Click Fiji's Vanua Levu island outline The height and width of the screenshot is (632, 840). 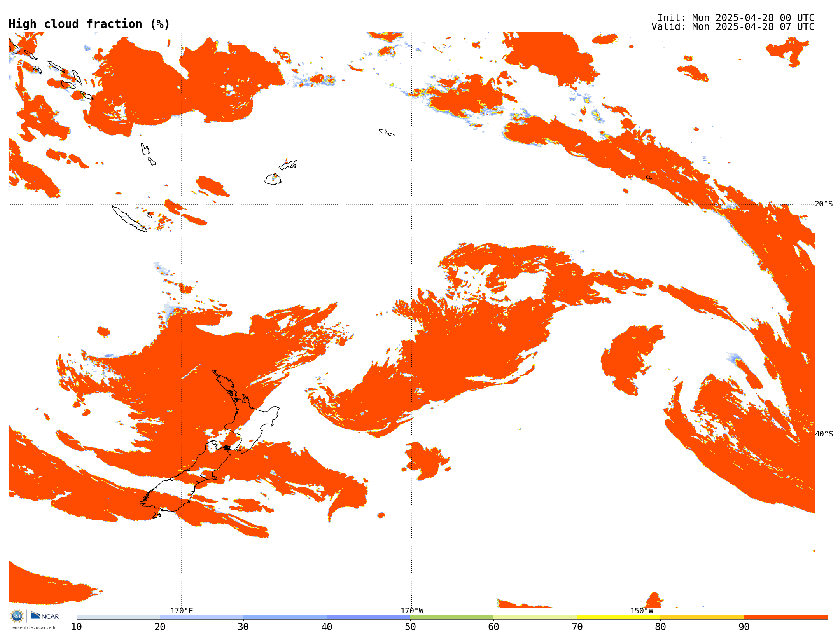pyautogui.click(x=288, y=165)
